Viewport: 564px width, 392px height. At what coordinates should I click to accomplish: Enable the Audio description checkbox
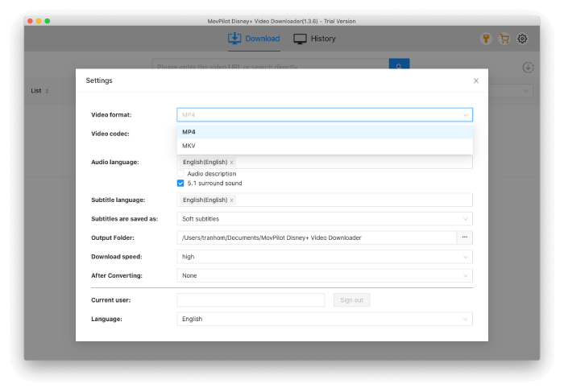(x=180, y=174)
